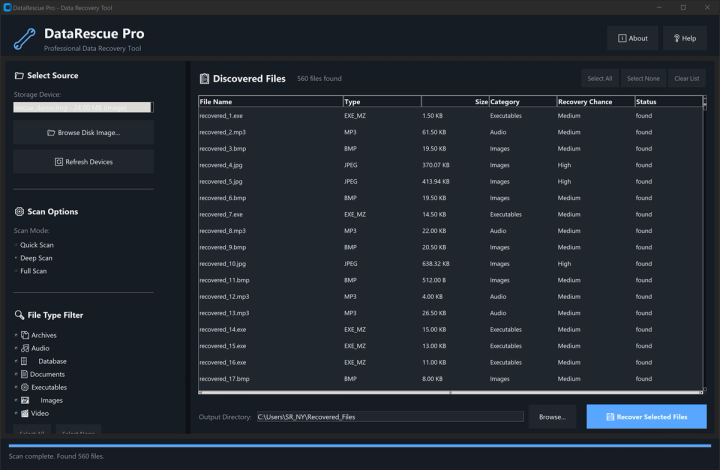The height and width of the screenshot is (470, 720).
Task: Click the app icon in the title bar
Action: pos(7,7)
